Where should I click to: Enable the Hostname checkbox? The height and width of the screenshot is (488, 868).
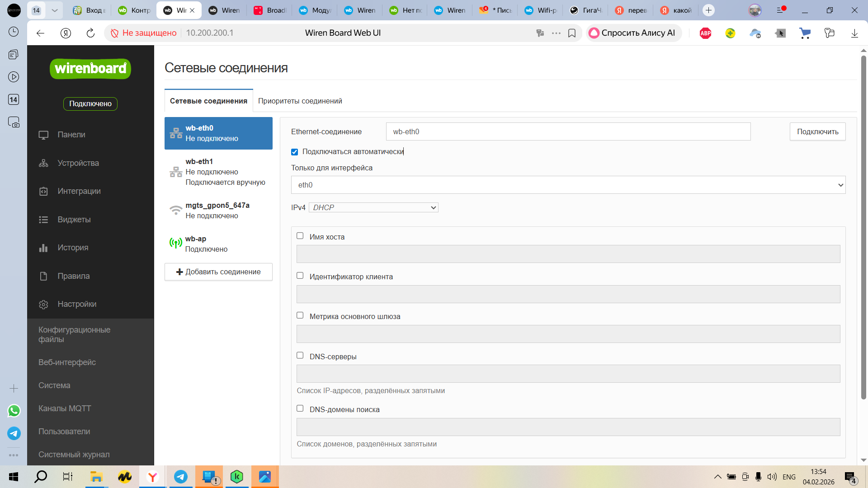tap(300, 236)
